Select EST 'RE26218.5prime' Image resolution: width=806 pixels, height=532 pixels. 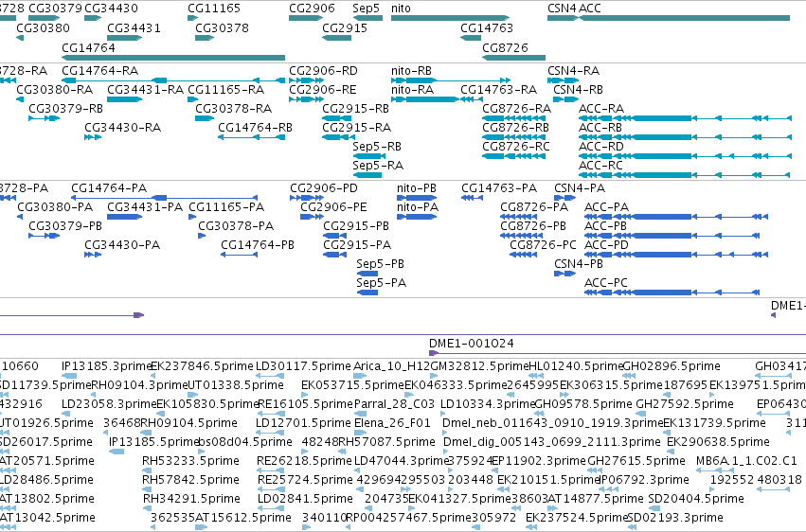click(304, 461)
